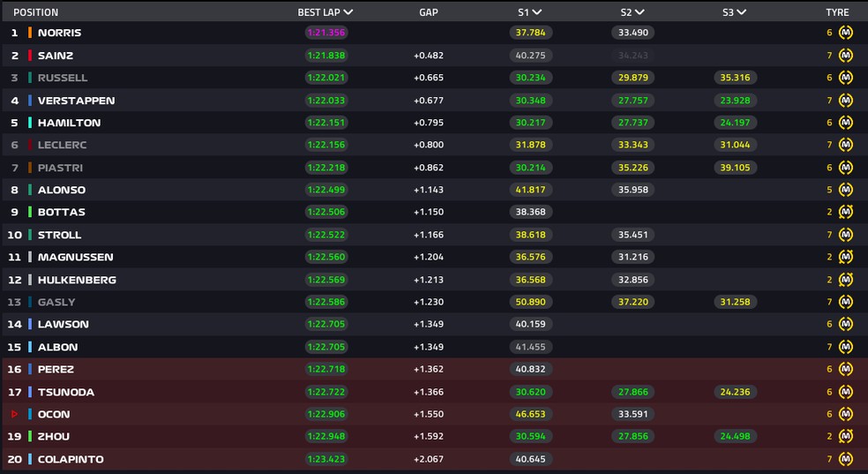Screen dimensions: 868x474
Task: Click the medium tyre icon in Piastri's row
Action: coord(845,167)
